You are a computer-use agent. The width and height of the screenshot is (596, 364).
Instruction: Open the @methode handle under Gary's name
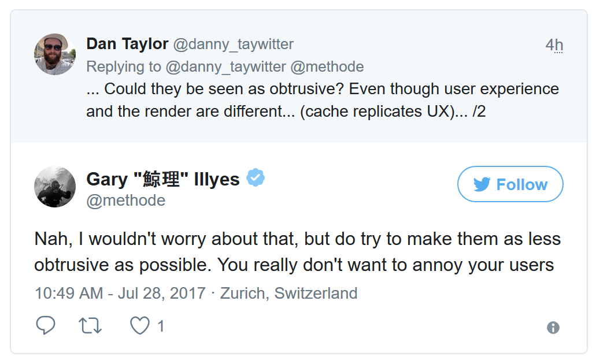(x=125, y=200)
